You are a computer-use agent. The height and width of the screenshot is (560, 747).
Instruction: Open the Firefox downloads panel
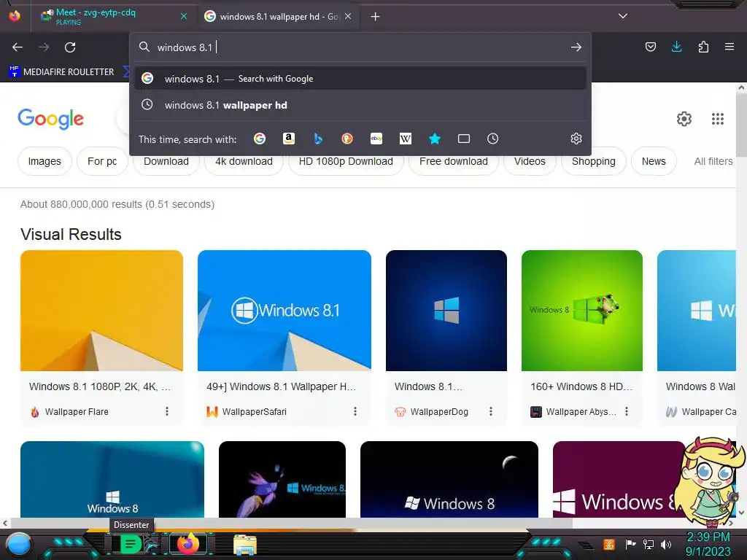[676, 47]
